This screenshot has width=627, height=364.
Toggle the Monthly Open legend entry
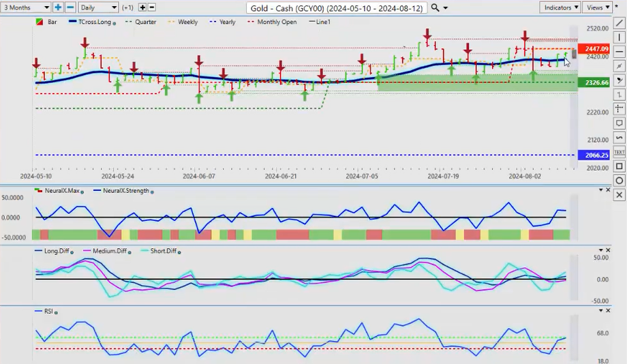(275, 22)
